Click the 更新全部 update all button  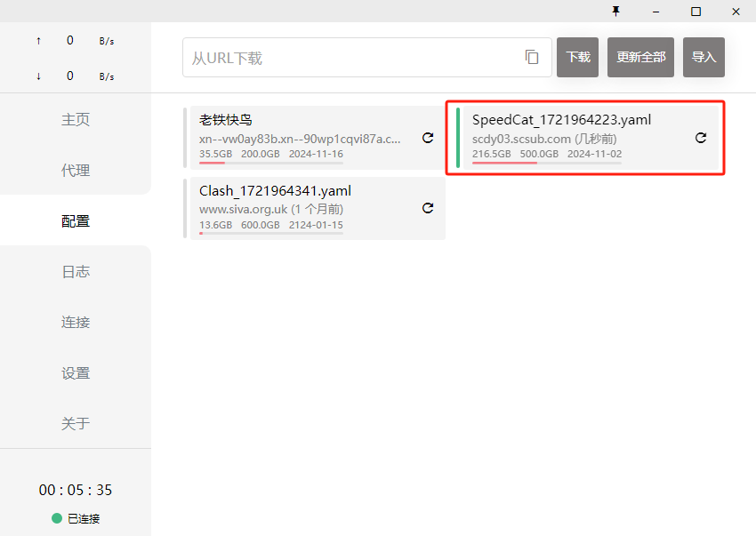640,57
